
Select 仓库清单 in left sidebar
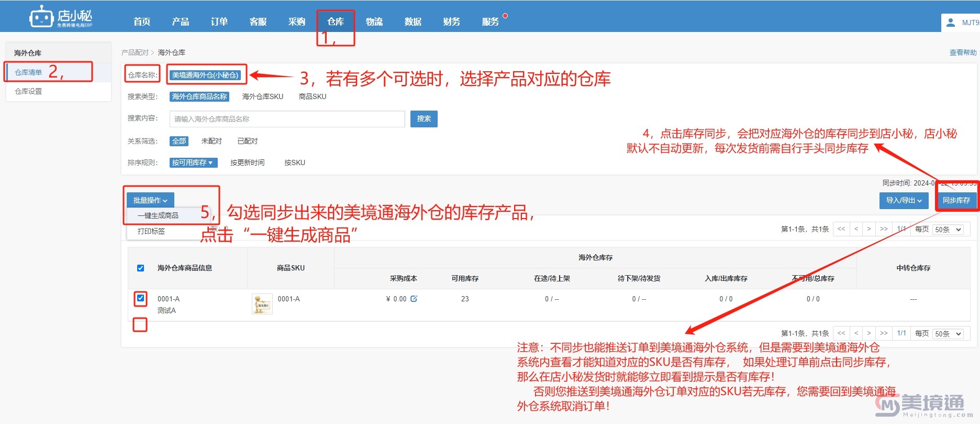click(x=28, y=72)
